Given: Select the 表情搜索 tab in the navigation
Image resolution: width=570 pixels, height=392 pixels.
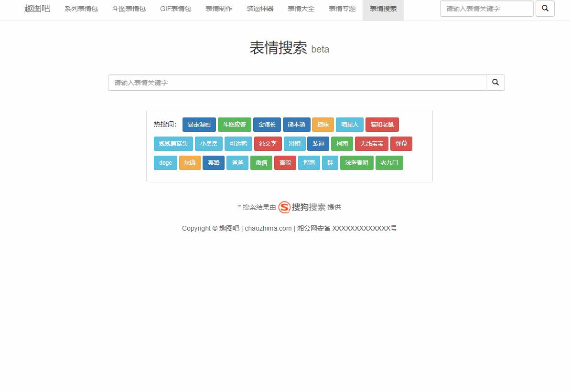Looking at the screenshot, I should pos(383,9).
